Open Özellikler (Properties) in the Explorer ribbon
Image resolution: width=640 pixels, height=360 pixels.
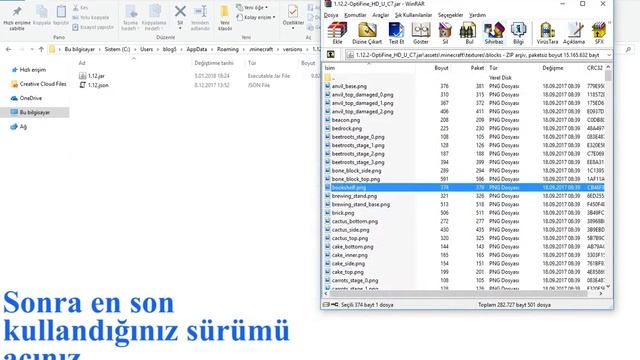click(x=293, y=16)
